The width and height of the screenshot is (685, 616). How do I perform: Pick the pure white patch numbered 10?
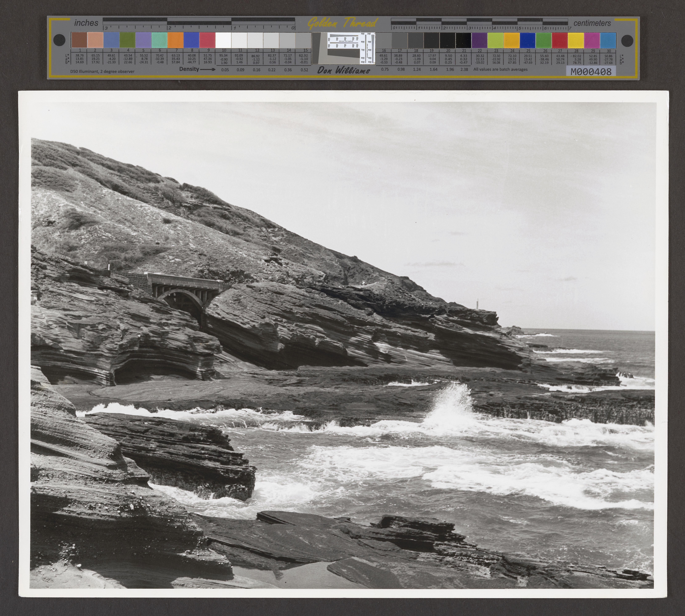click(x=223, y=40)
